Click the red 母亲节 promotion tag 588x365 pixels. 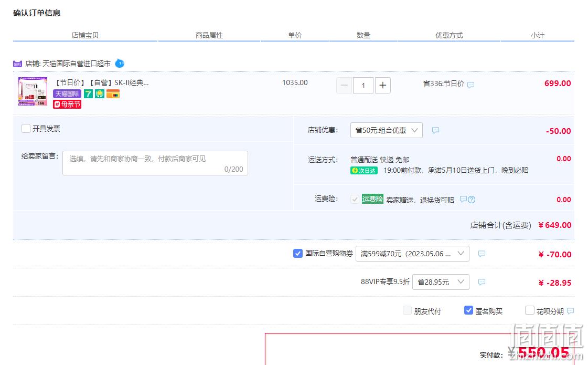[67, 105]
